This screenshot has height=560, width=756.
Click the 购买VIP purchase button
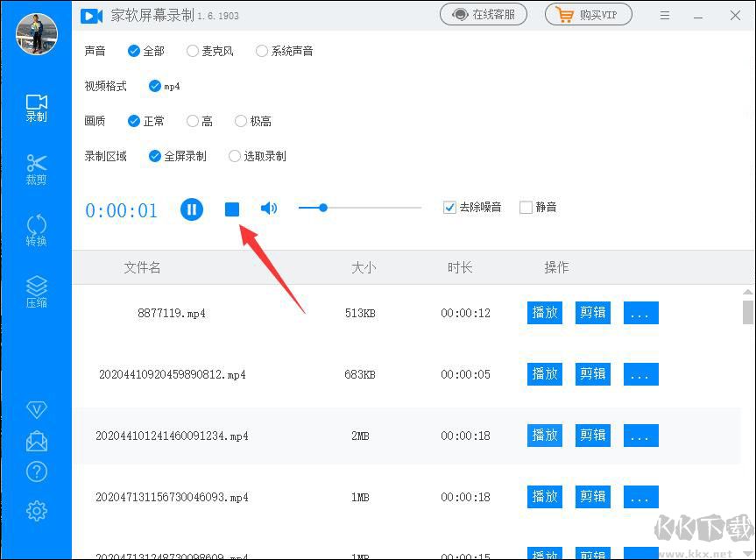(x=588, y=15)
